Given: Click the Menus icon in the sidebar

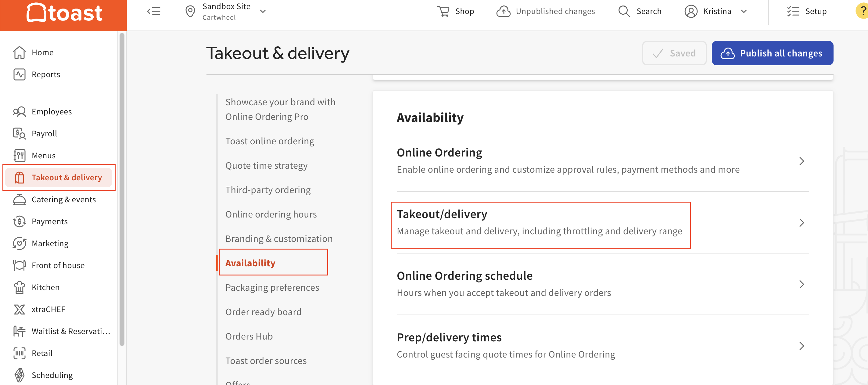Looking at the screenshot, I should coord(20,155).
